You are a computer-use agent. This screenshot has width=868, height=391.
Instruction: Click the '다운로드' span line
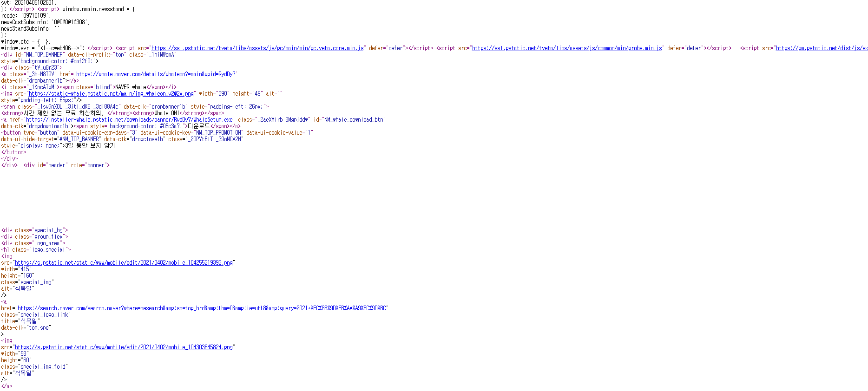(121, 126)
